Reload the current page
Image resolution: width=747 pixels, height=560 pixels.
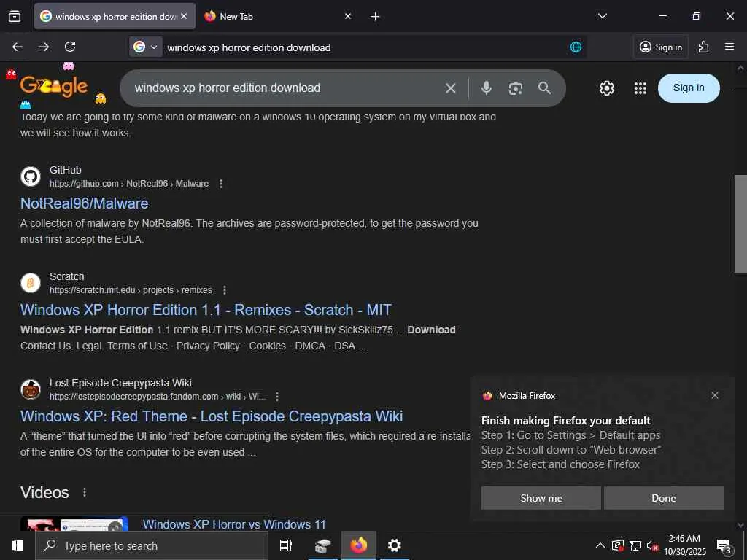[x=70, y=47]
